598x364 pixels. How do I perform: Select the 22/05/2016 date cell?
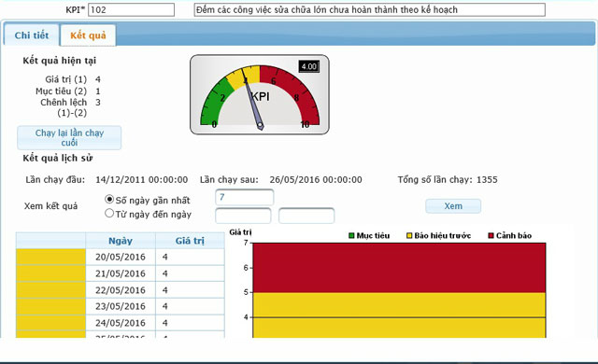click(x=121, y=290)
